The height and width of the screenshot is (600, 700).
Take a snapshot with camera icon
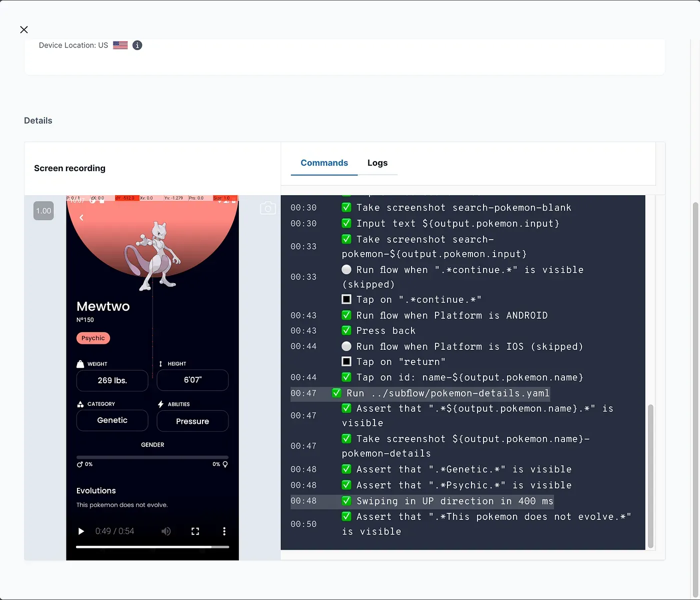268,208
